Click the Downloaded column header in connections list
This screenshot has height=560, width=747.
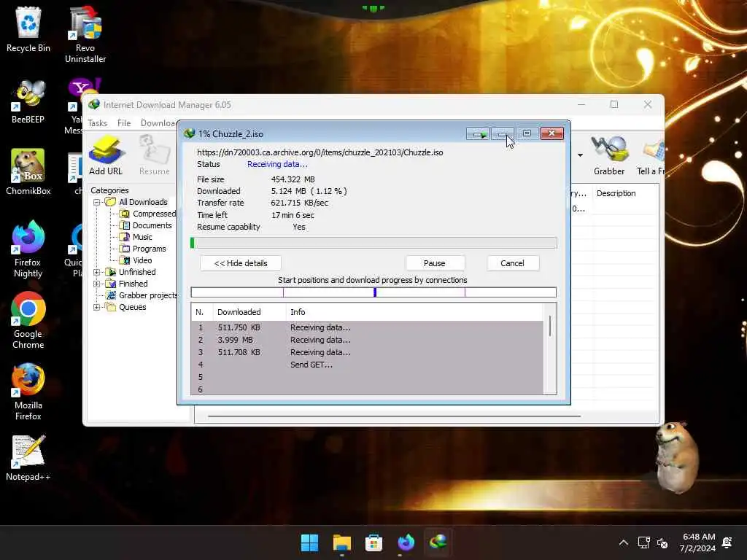point(249,312)
